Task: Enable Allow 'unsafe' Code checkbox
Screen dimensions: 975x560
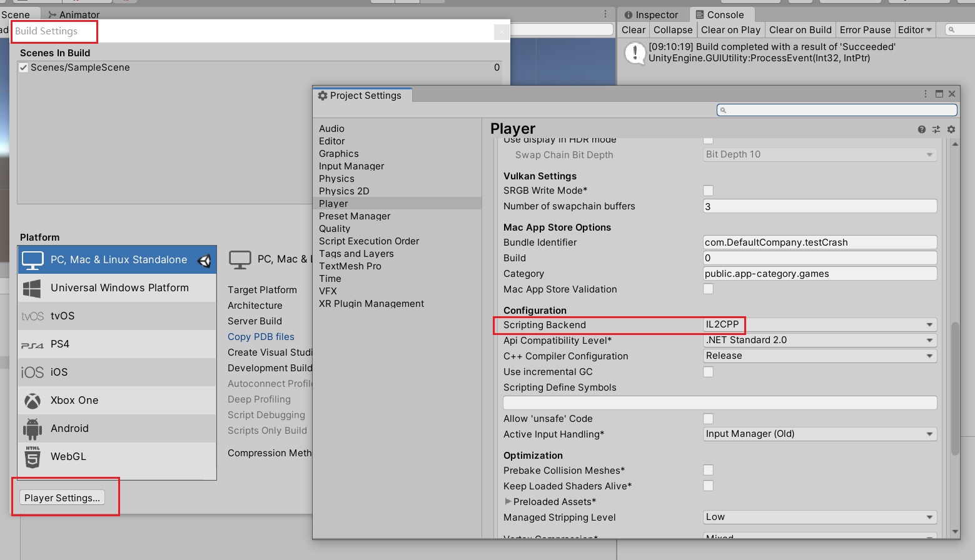Action: click(708, 419)
